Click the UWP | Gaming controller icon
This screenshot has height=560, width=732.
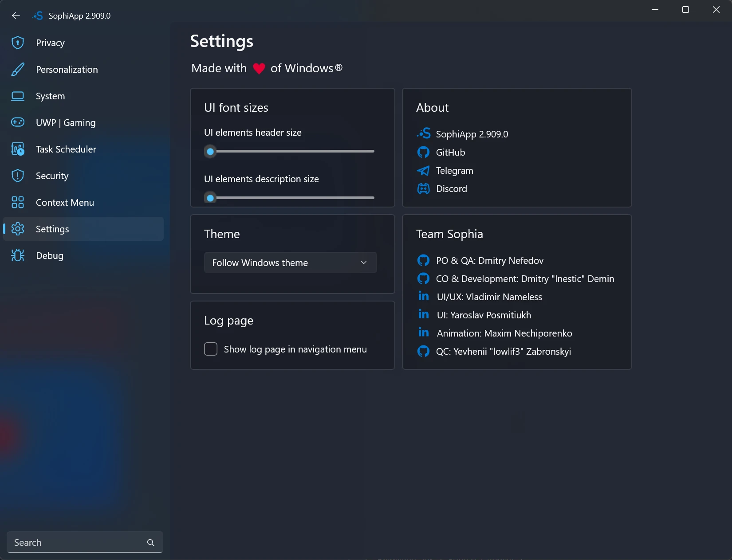point(18,122)
